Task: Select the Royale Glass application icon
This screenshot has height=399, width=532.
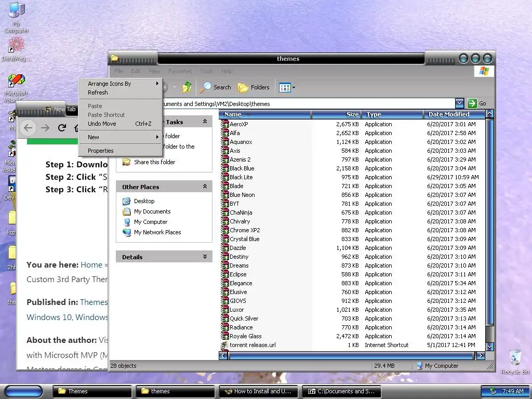Action: (224, 336)
